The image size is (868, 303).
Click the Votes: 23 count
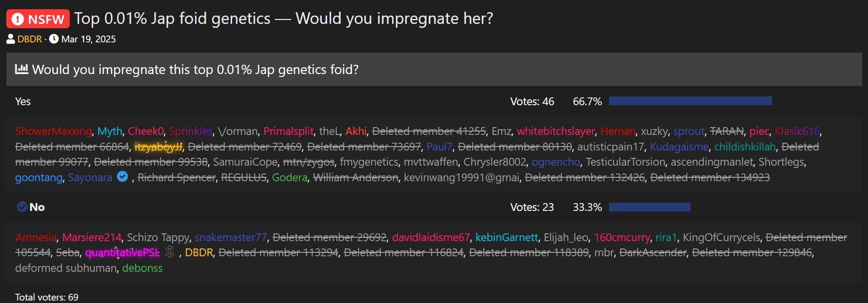click(532, 207)
